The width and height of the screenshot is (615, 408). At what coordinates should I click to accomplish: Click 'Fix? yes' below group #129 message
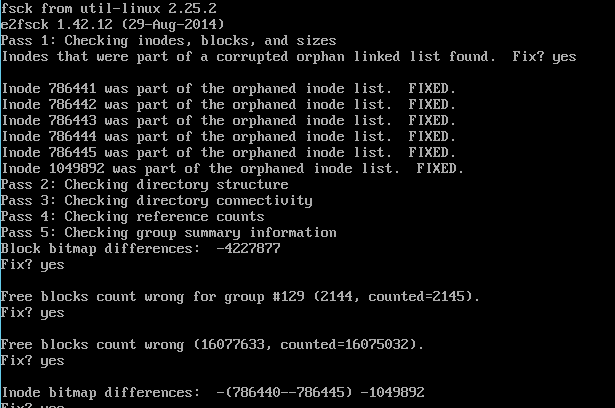tap(33, 313)
